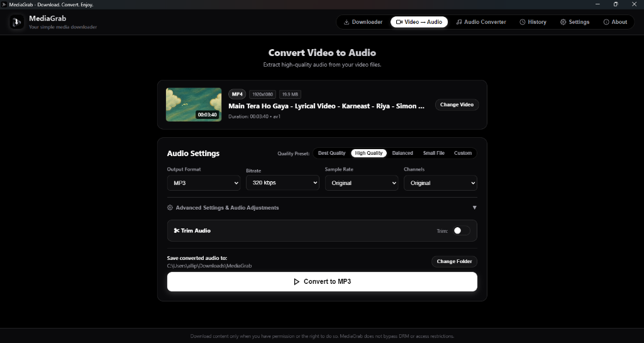Choose the Best Quality preset
The width and height of the screenshot is (644, 343).
tap(331, 153)
